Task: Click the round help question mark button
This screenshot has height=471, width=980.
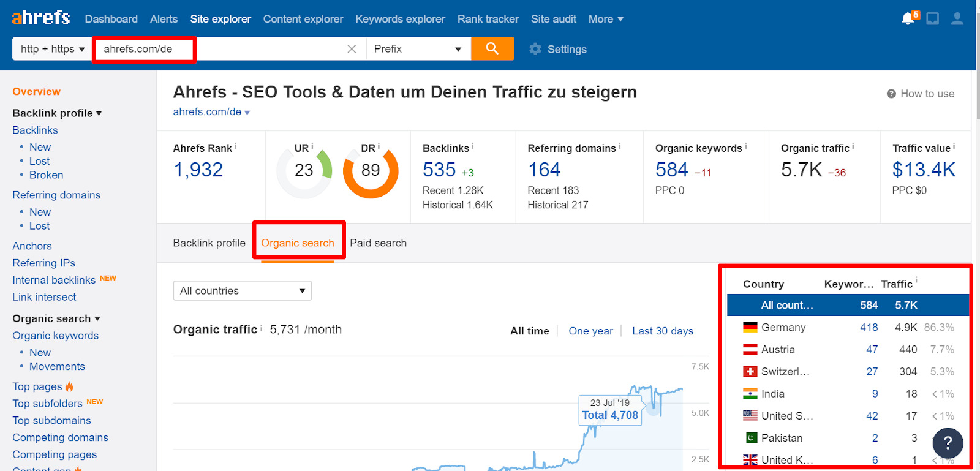Action: [x=948, y=443]
